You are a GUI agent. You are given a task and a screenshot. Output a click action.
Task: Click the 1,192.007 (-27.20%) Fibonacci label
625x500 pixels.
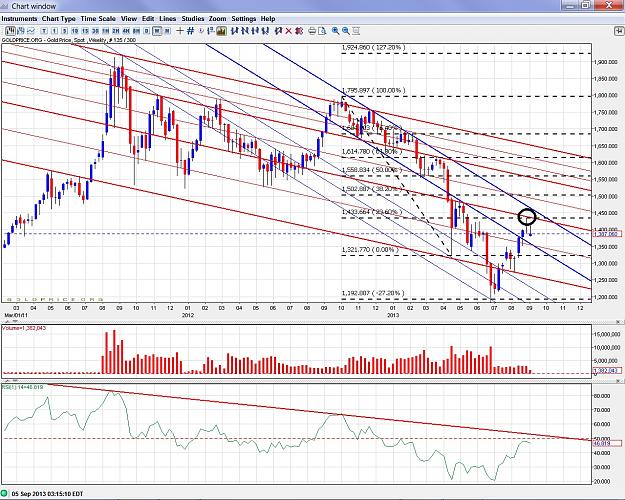(x=373, y=293)
